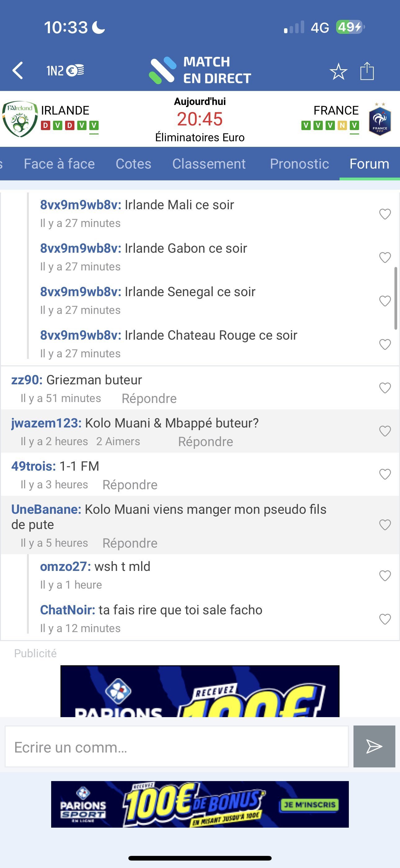Click Je m'inscris on bottom banner
Screen dimensions: 400x868
pos(309,805)
